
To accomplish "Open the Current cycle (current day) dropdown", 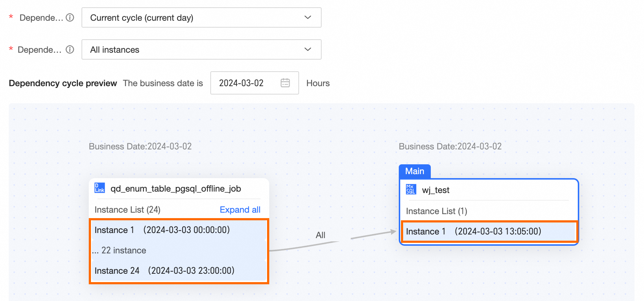I will 202,17.
